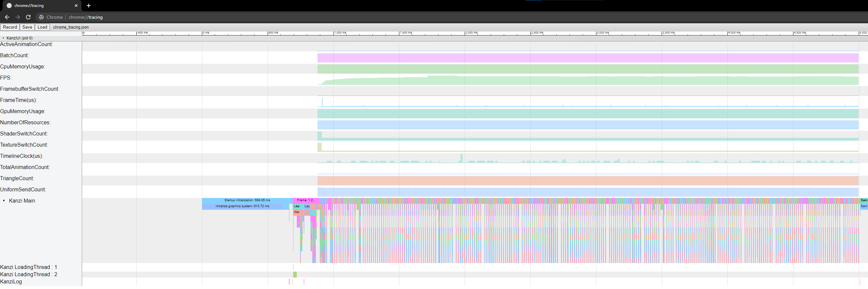Screen dimensions: 868x289
Task: Select the GpuMemoryUsage counter label
Action: 23,111
